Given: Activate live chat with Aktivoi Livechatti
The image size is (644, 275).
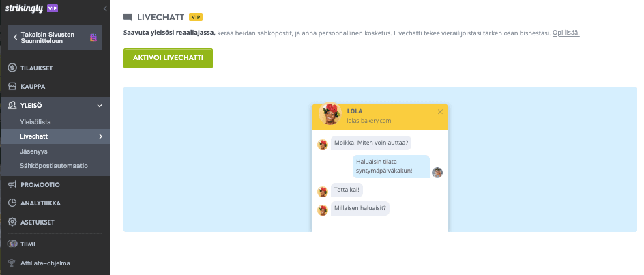Looking at the screenshot, I should tap(168, 58).
